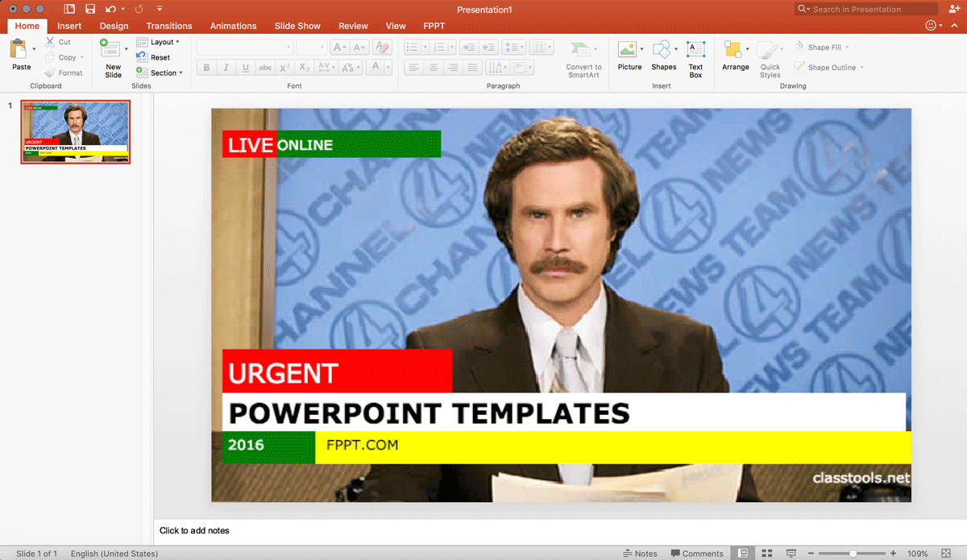Click the Shapes icon
Viewport: 967px width, 560px height.
pos(662,49)
